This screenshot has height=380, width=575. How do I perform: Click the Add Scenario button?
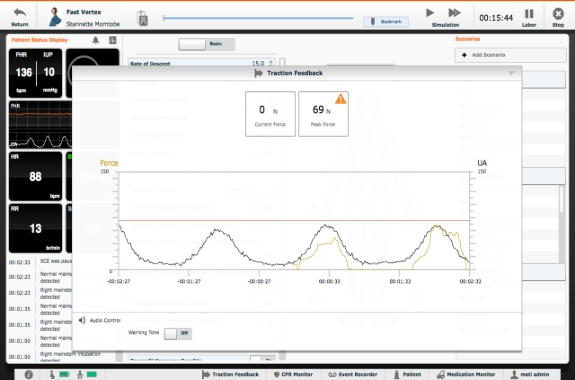point(510,55)
